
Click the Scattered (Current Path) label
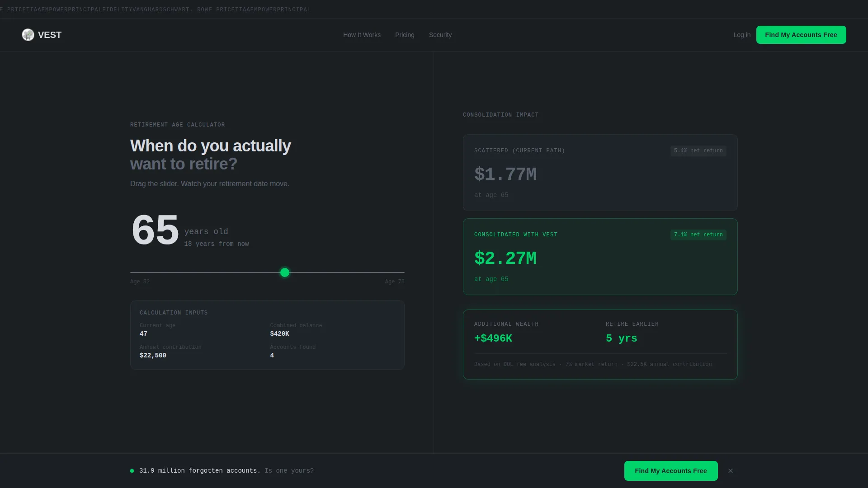click(x=519, y=151)
